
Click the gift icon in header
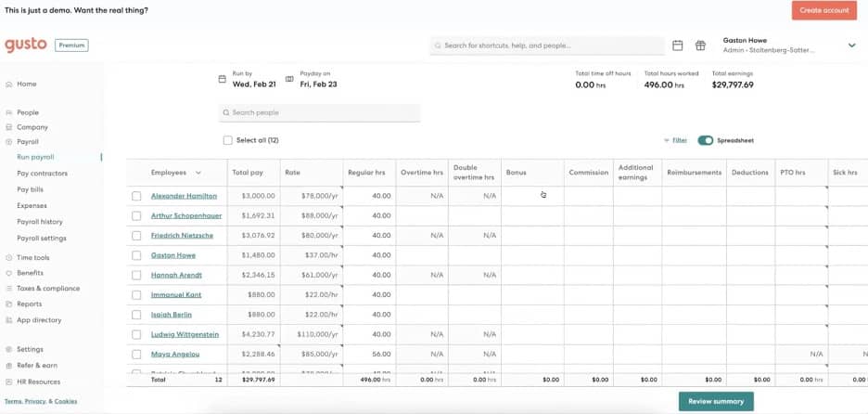coord(700,45)
